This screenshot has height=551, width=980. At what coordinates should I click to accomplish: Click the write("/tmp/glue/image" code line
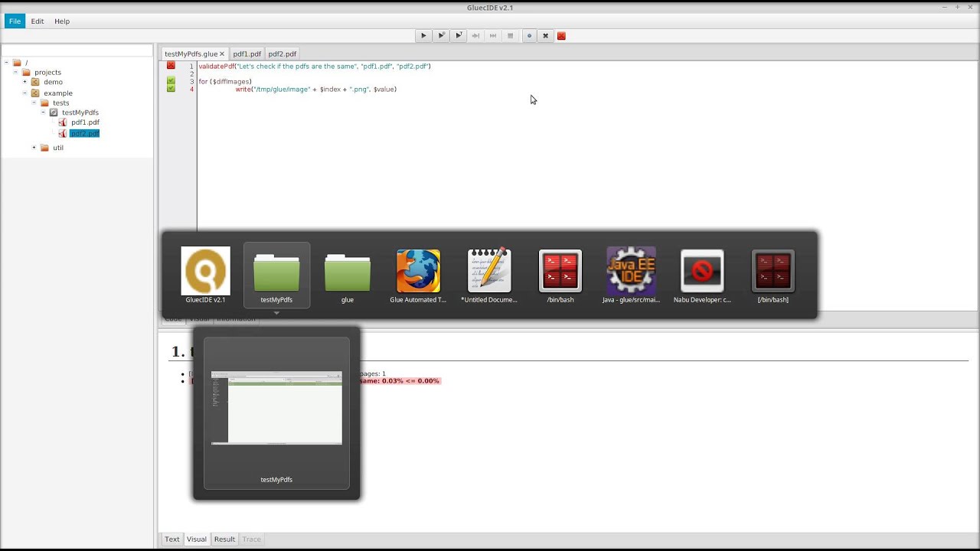point(316,90)
